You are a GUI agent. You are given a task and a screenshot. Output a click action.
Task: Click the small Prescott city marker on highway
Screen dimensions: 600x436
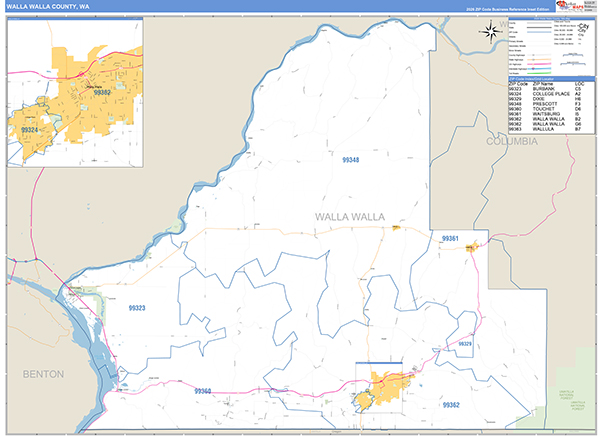(x=396, y=228)
